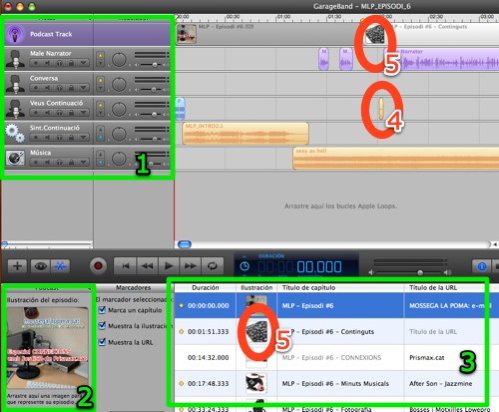Click the Música track pan knob
499x412 pixels.
coord(119,159)
